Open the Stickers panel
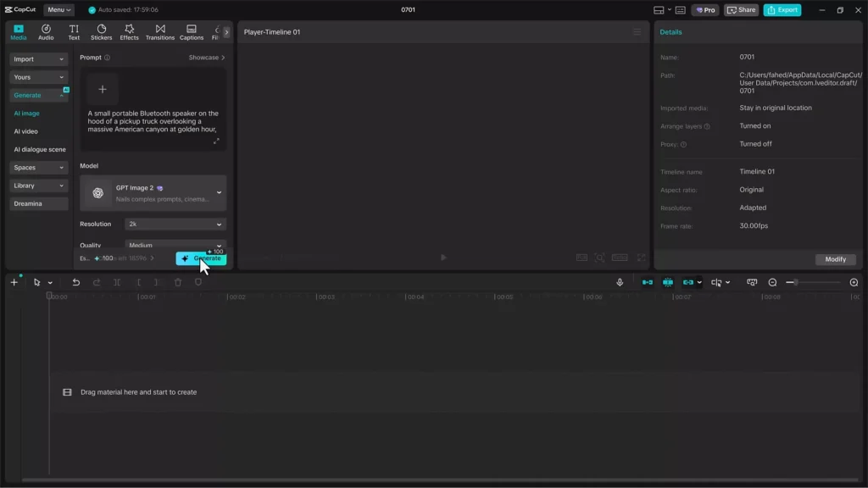 click(x=102, y=32)
